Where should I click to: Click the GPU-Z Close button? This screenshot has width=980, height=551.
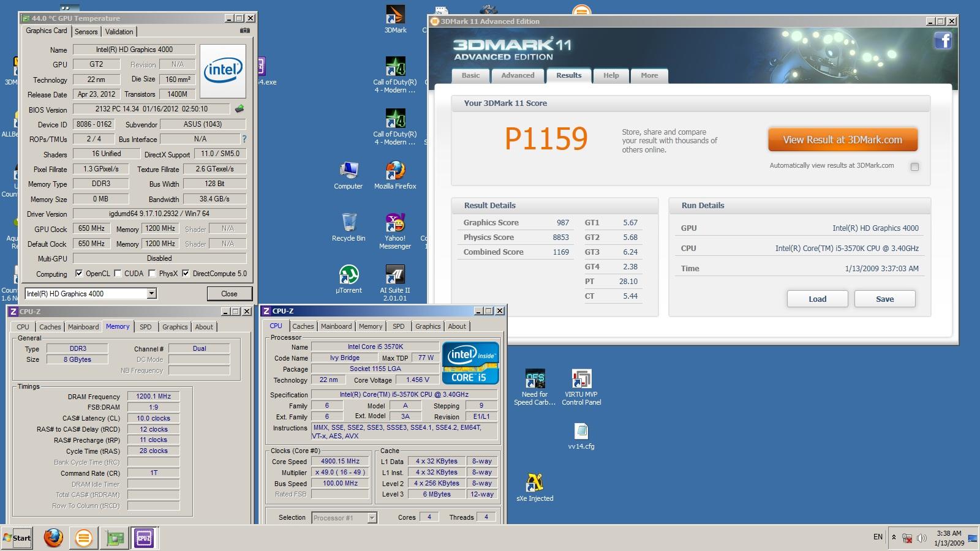point(229,294)
